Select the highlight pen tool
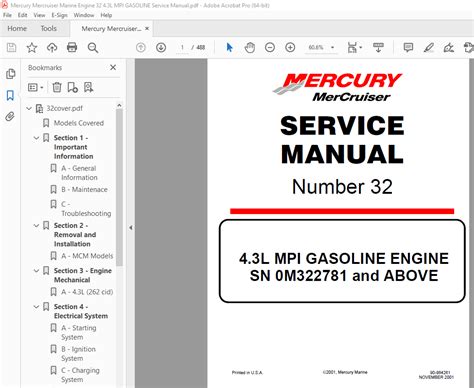474x388 pixels. pos(429,48)
